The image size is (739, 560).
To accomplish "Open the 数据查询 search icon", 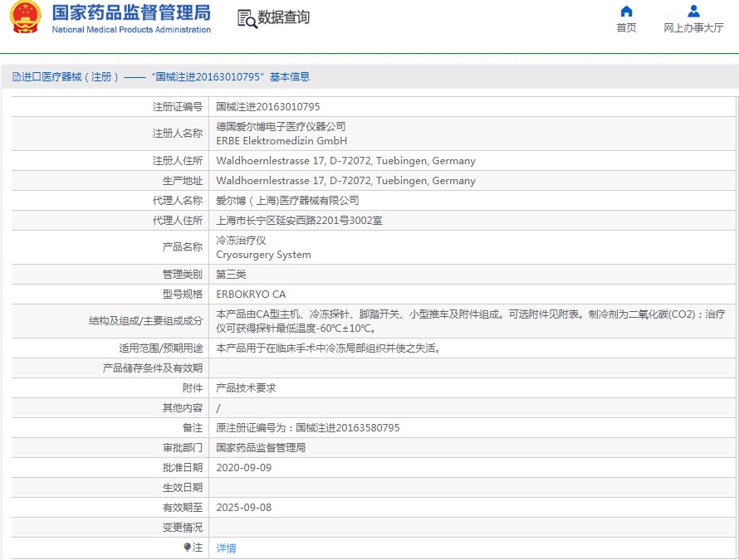I will click(247, 18).
